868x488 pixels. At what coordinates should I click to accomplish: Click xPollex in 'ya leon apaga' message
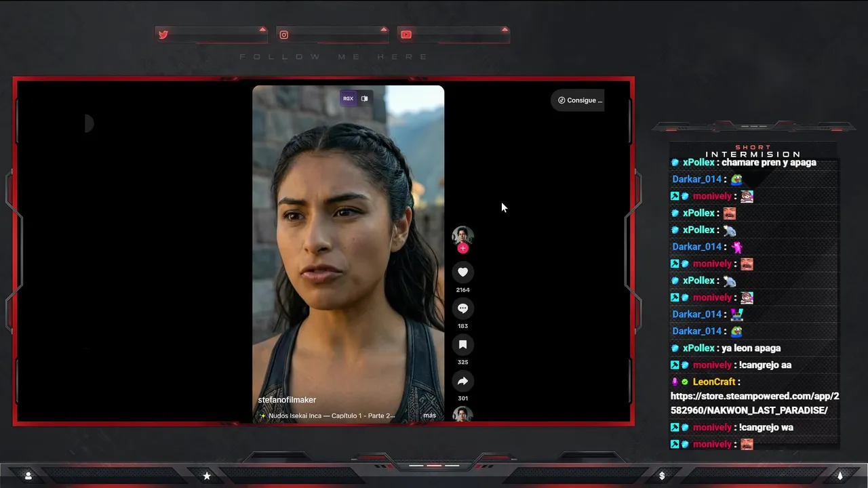698,348
